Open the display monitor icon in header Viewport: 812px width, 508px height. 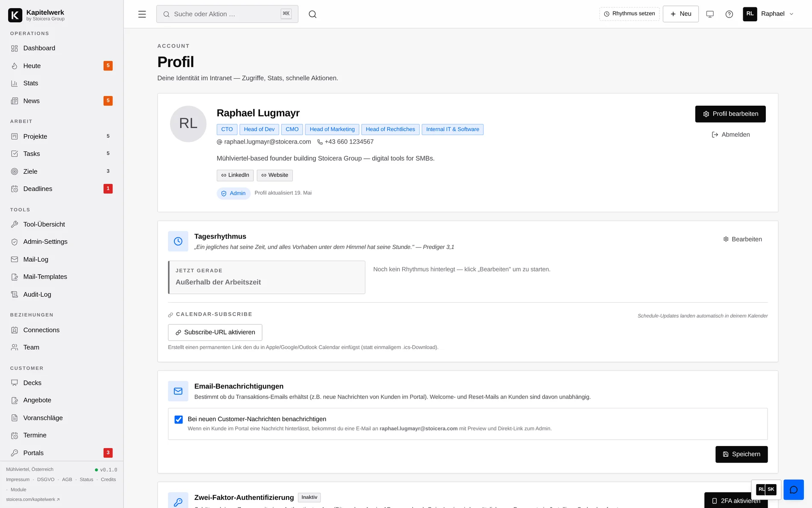pos(710,14)
